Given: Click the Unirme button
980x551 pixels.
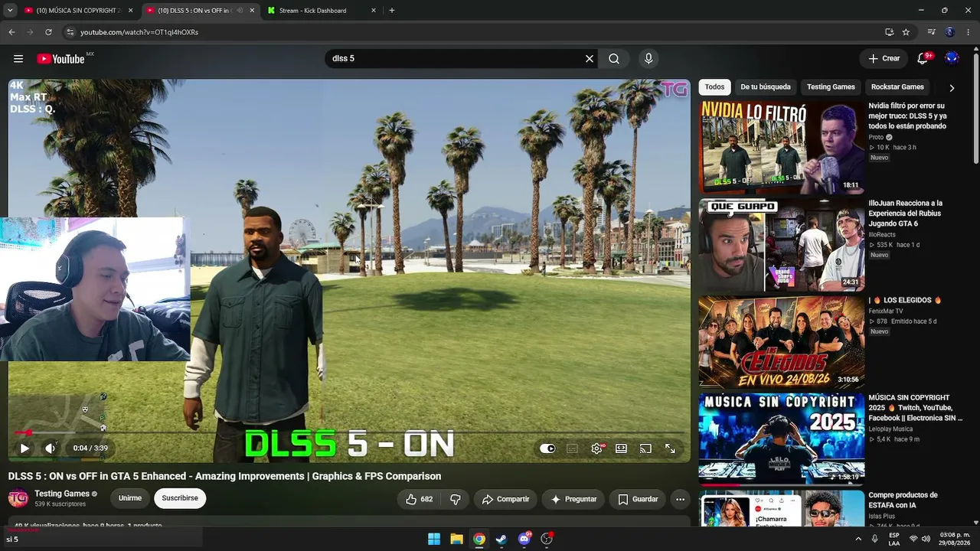Looking at the screenshot, I should click(x=130, y=498).
